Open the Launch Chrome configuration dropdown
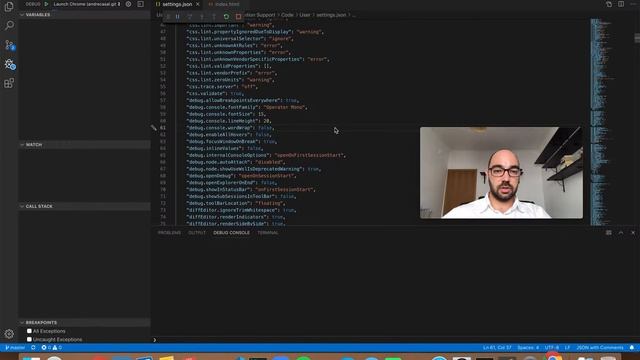 click(x=87, y=4)
